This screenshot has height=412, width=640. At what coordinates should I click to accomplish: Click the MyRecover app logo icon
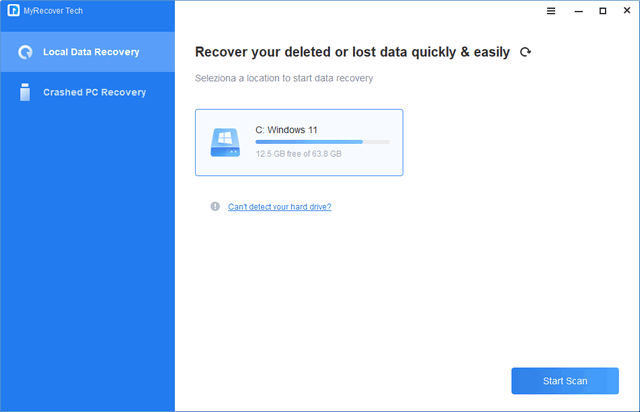click(x=11, y=11)
